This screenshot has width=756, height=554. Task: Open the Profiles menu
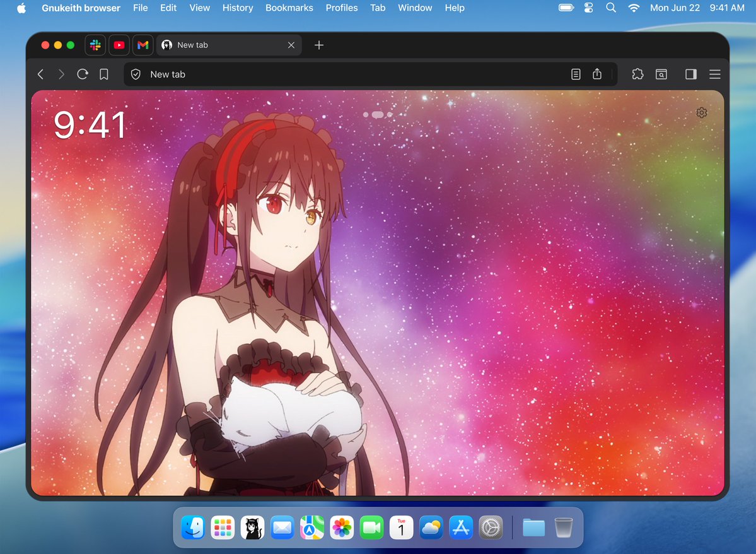pos(342,8)
